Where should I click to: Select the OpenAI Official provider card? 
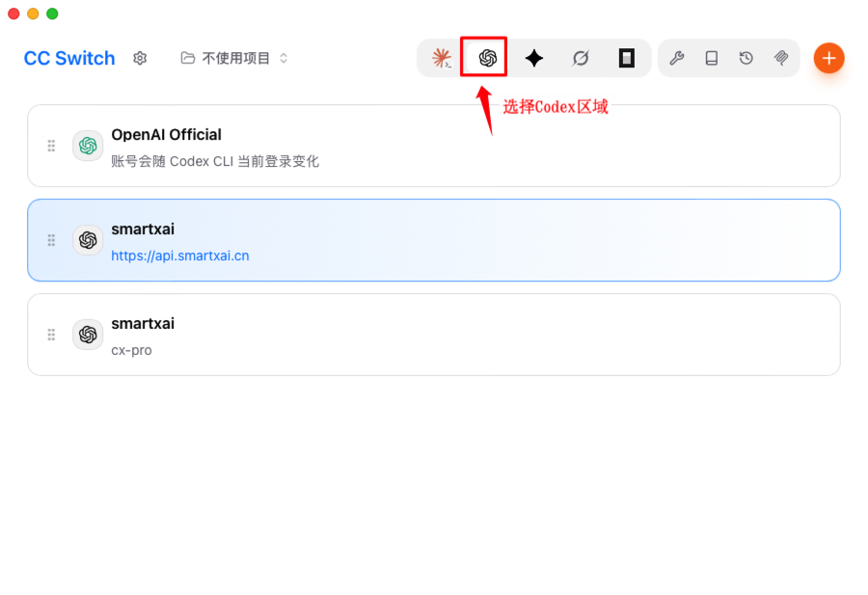(434, 146)
